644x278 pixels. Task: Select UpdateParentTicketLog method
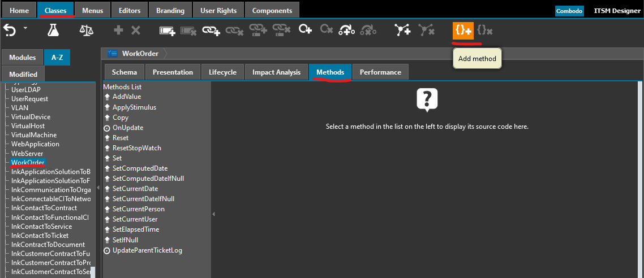point(147,250)
